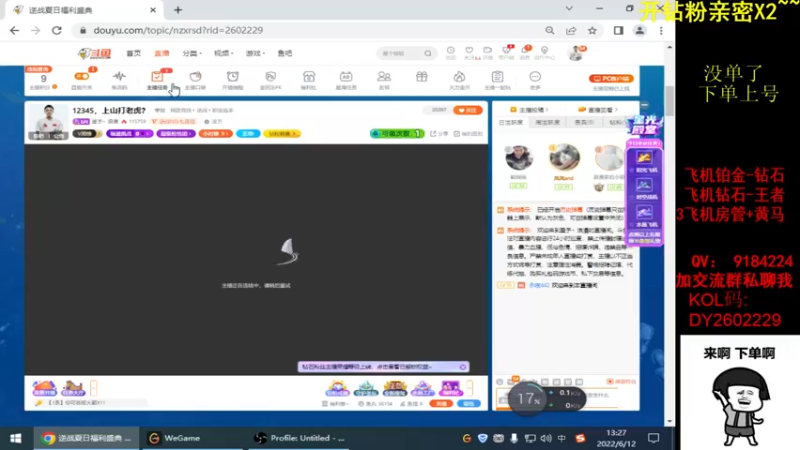
Task: Click the emoji icon in chat toolbar
Action: coord(500,382)
